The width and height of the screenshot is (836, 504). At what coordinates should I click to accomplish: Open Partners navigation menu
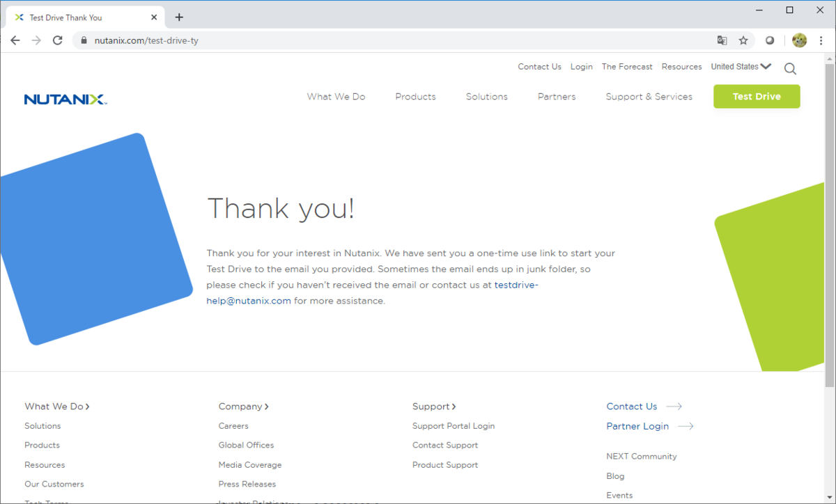click(x=557, y=97)
